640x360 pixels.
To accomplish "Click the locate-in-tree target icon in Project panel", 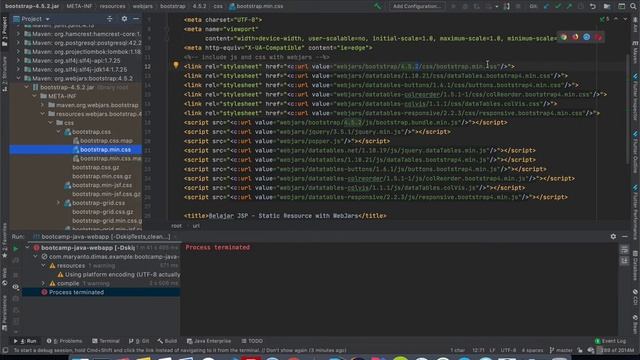I will pos(110,19).
